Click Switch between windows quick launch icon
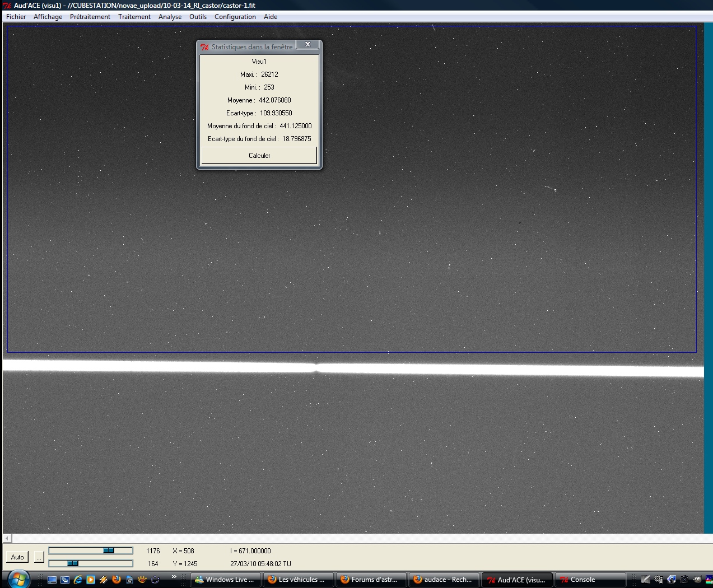Image resolution: width=713 pixels, height=588 pixels. (65, 580)
